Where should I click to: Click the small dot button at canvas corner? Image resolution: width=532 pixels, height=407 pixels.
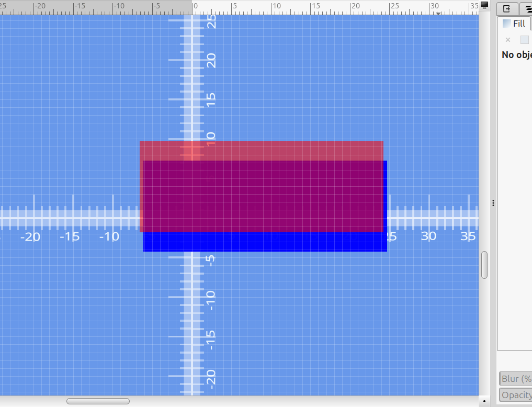484,401
